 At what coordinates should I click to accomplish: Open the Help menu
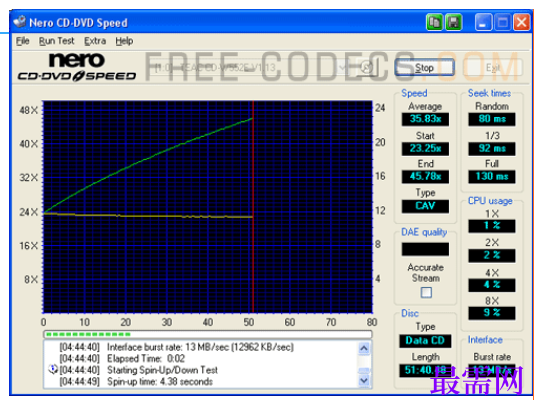tap(124, 41)
